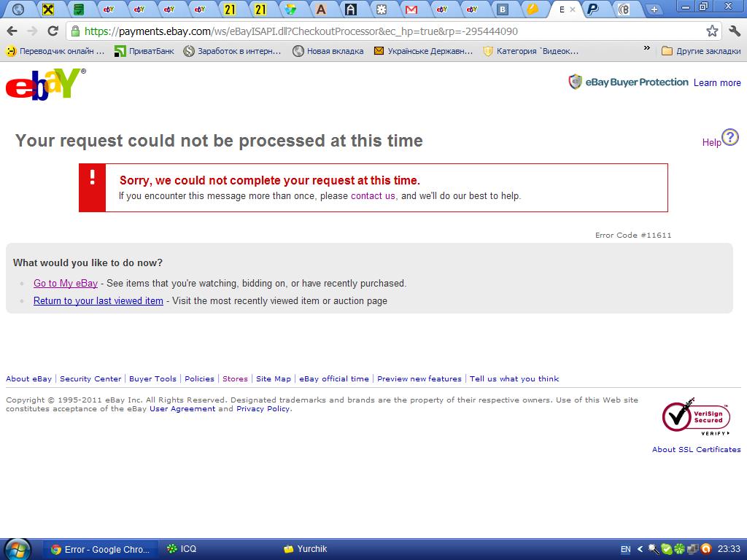Click the orange round tray icon

click(x=706, y=550)
